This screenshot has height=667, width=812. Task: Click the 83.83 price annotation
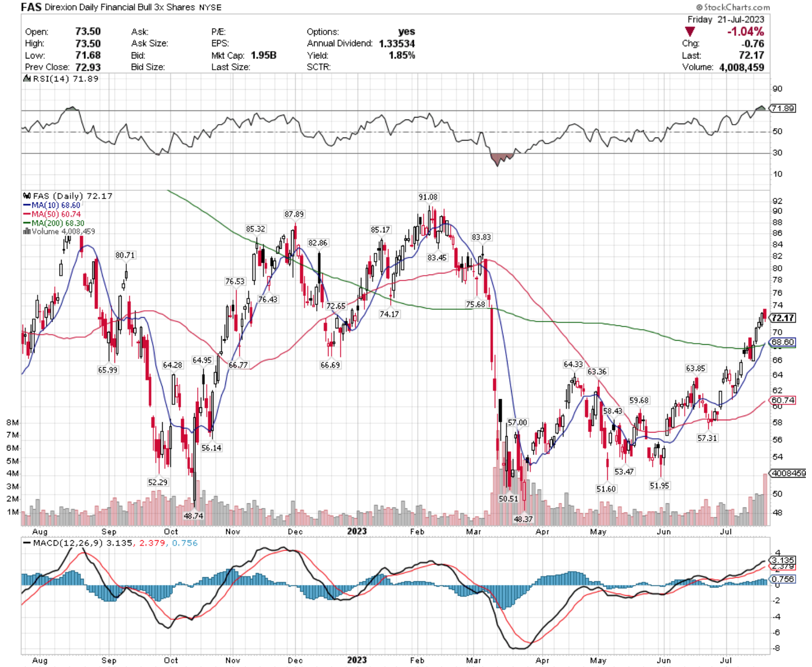pos(481,237)
